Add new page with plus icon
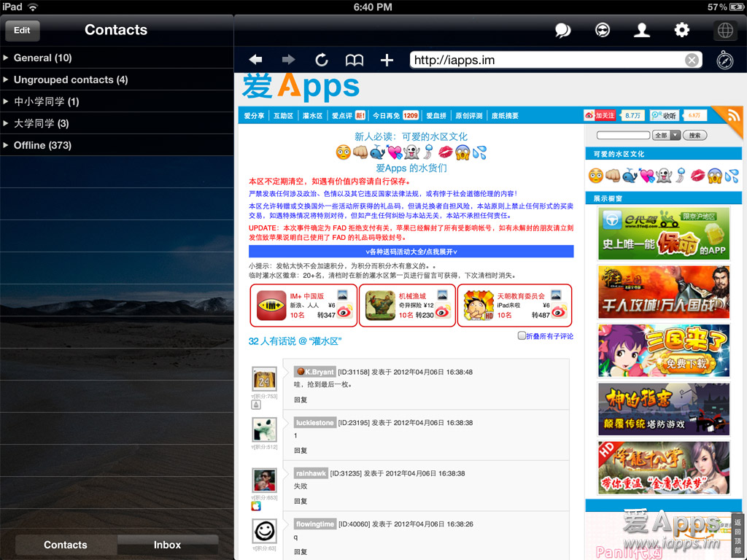 coord(387,60)
